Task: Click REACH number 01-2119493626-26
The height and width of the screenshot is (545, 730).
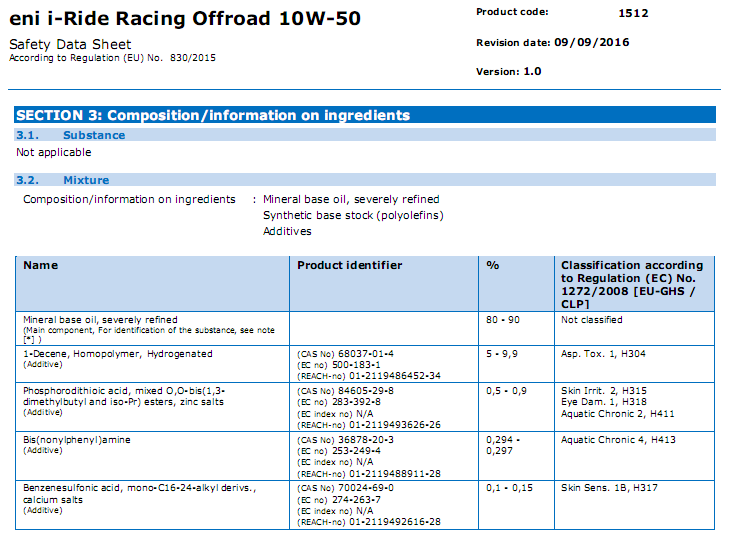Action: point(395,425)
